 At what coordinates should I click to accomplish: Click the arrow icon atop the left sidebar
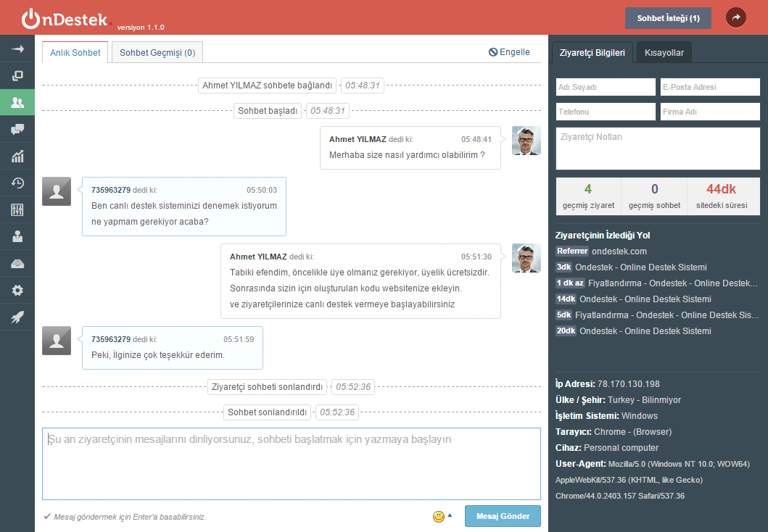coord(17,49)
